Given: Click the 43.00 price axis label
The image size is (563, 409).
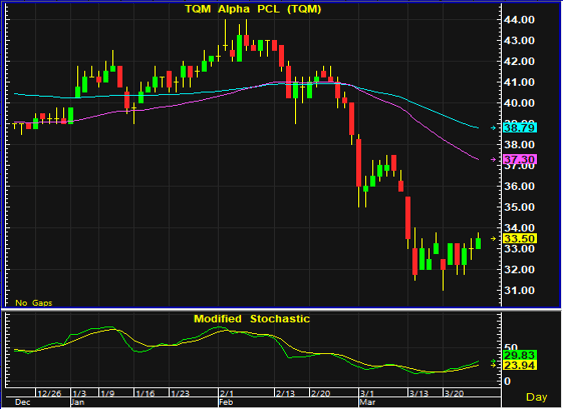Looking at the screenshot, I should click(519, 41).
